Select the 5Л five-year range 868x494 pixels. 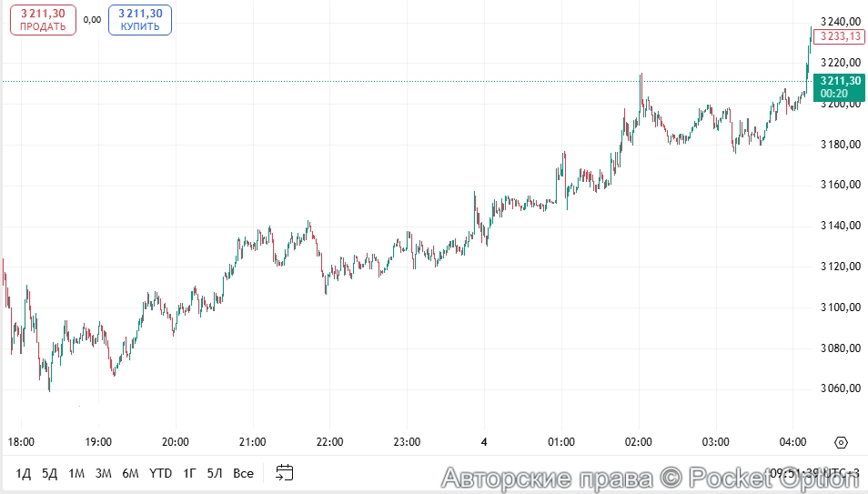(215, 473)
